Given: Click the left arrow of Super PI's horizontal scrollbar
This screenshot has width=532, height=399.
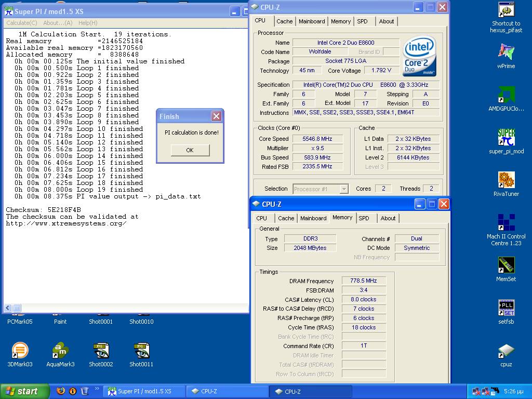Looking at the screenshot, I should [8, 308].
